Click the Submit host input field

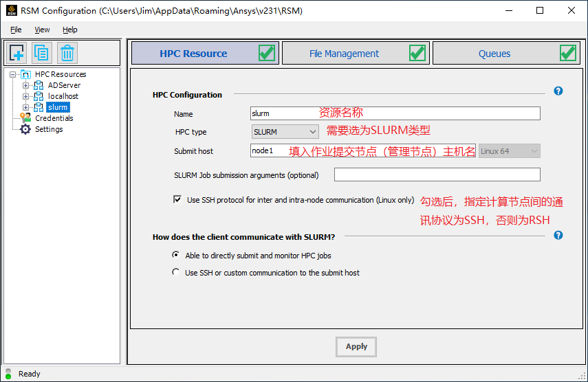pyautogui.click(x=363, y=150)
